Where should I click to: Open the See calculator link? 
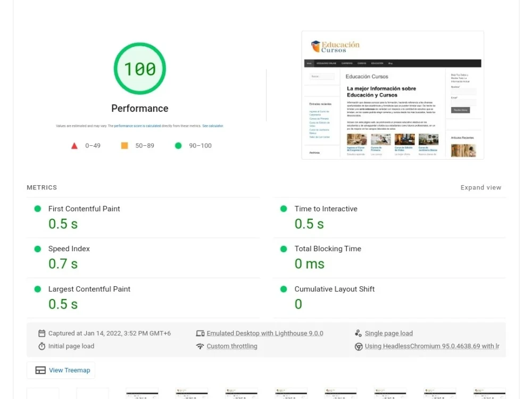pyautogui.click(x=213, y=126)
